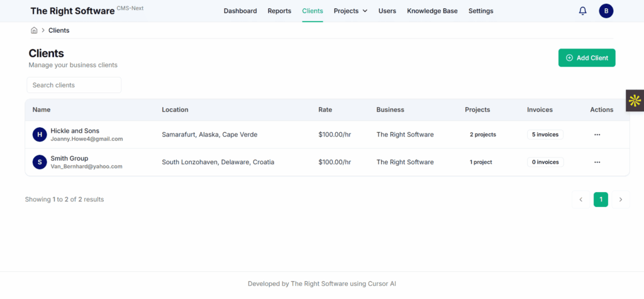The height and width of the screenshot is (299, 644).
Task: Open the Dashboard tab
Action: tap(240, 11)
